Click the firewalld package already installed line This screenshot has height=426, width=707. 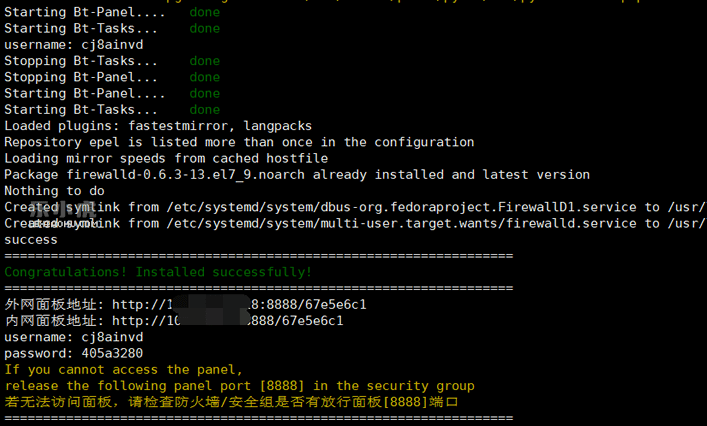coord(297,175)
